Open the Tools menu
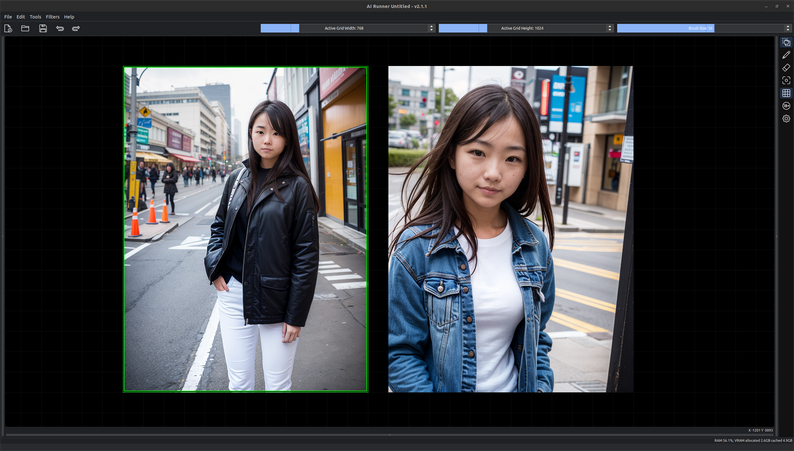The width and height of the screenshot is (794, 451). click(35, 17)
